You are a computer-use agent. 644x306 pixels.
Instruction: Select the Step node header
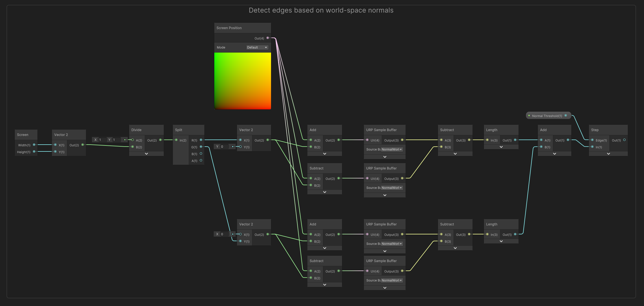click(x=608, y=130)
